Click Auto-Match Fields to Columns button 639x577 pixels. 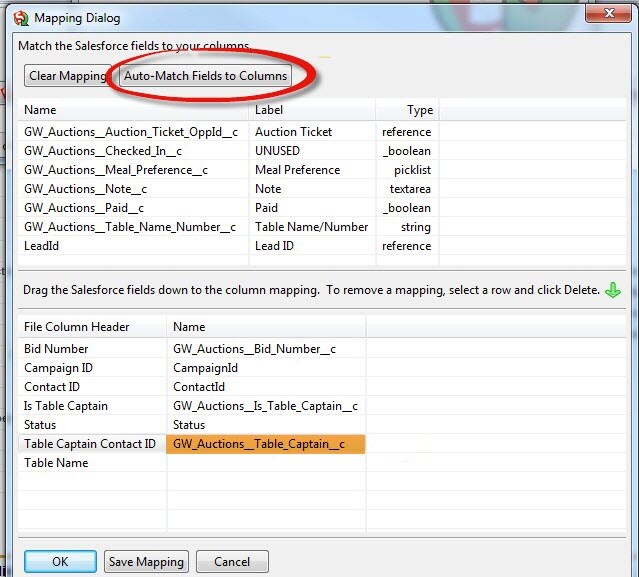[205, 76]
